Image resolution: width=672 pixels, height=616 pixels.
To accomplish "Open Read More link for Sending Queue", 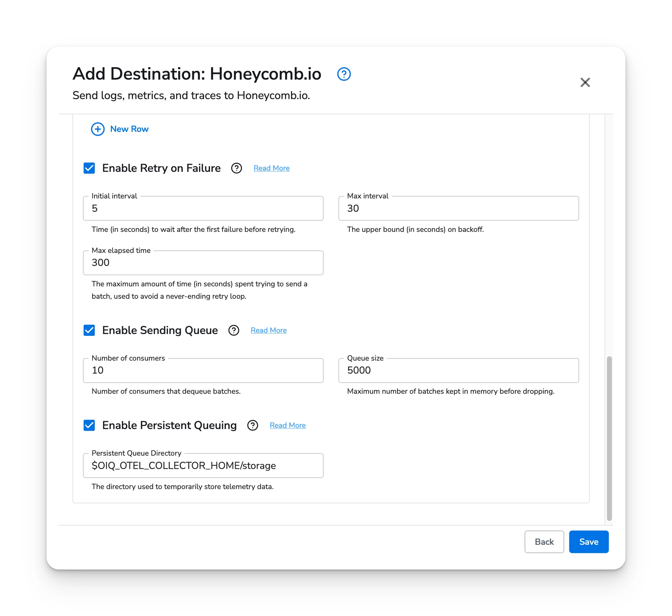I will tap(268, 330).
